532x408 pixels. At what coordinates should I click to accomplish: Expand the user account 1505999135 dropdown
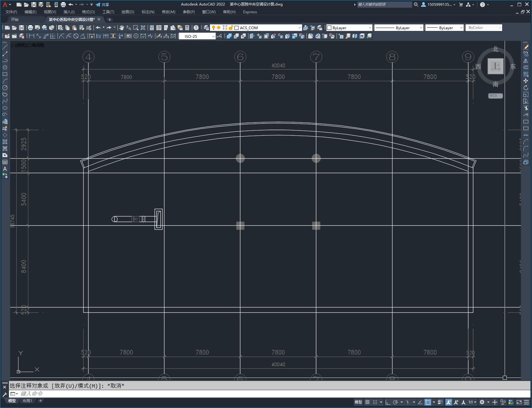pyautogui.click(x=439, y=5)
